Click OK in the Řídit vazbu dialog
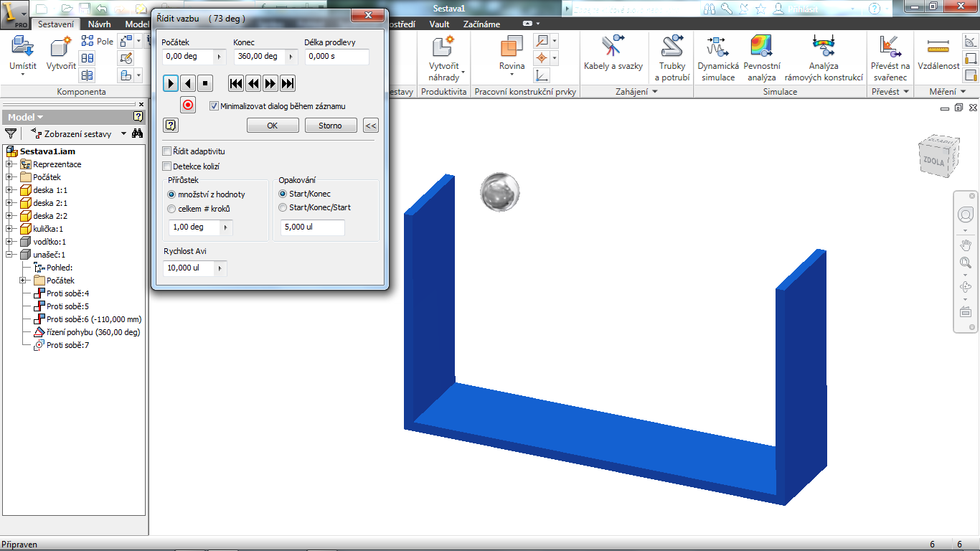Viewport: 980px width, 551px height. coord(273,126)
